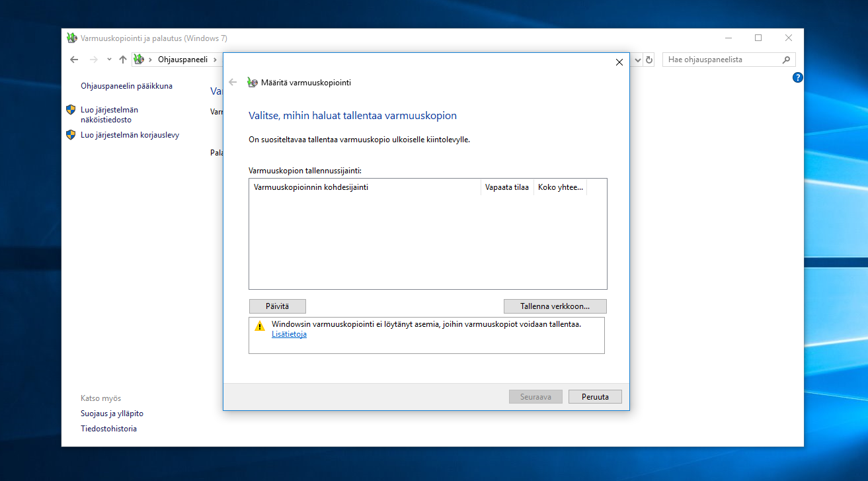Open Luo järjestelmän korjauslevy link
868x481 pixels.
(130, 135)
